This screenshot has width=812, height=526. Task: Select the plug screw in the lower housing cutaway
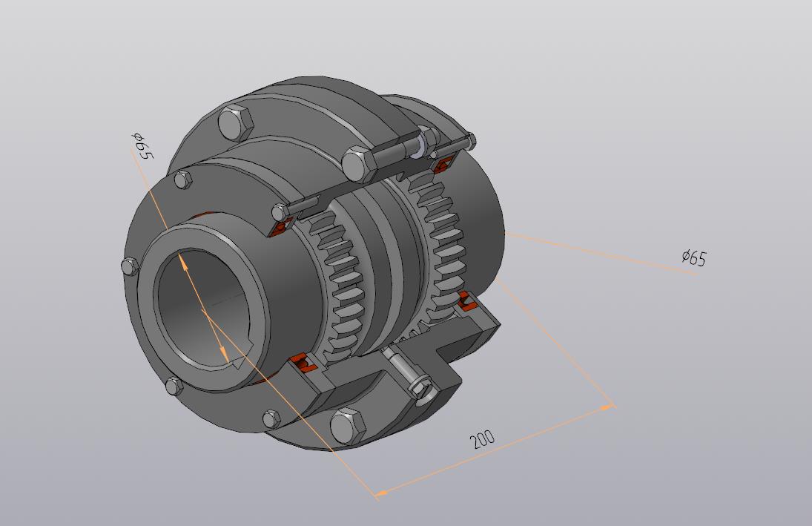(x=409, y=375)
